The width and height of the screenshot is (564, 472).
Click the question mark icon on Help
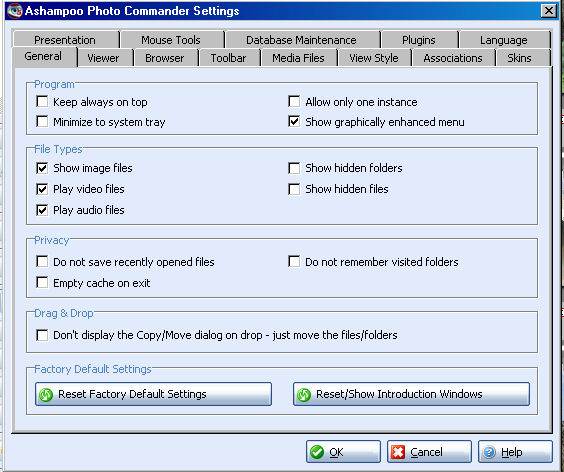(x=489, y=452)
